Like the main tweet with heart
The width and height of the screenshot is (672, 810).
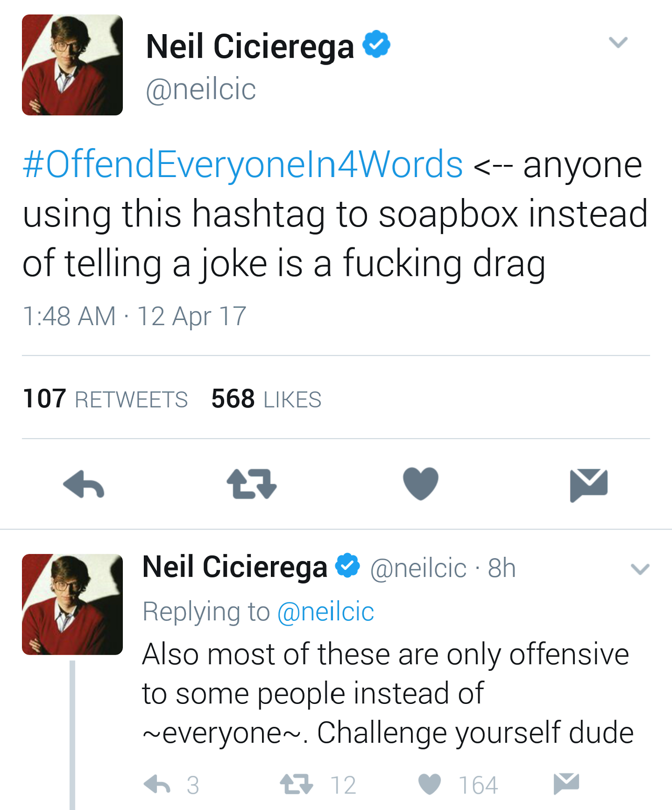pyautogui.click(x=421, y=484)
